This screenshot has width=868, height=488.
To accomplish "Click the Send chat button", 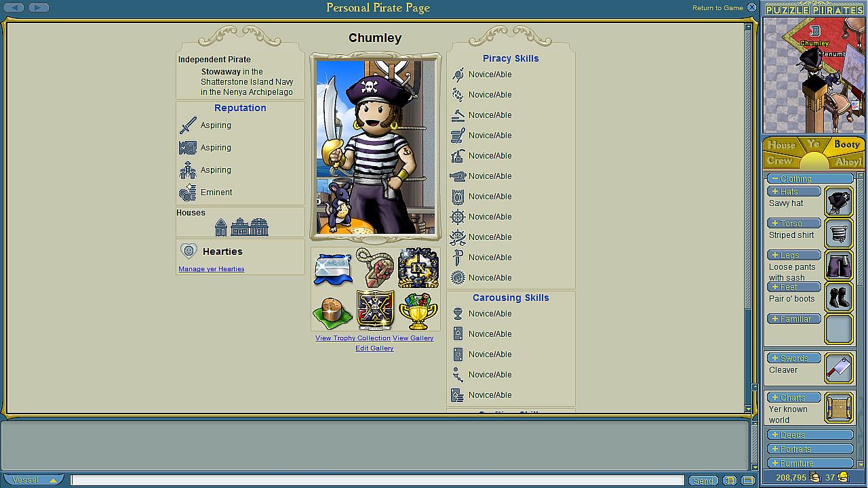I will tap(703, 481).
